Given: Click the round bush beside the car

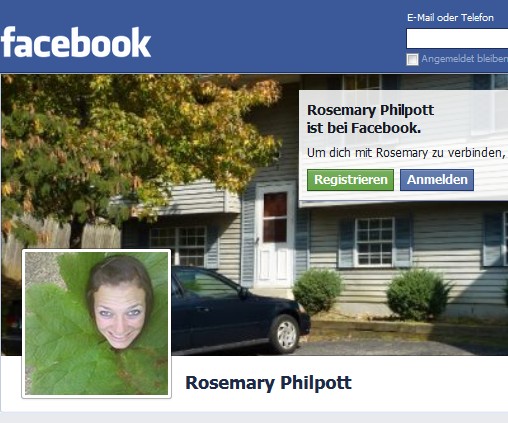Looking at the screenshot, I should click(x=317, y=292).
